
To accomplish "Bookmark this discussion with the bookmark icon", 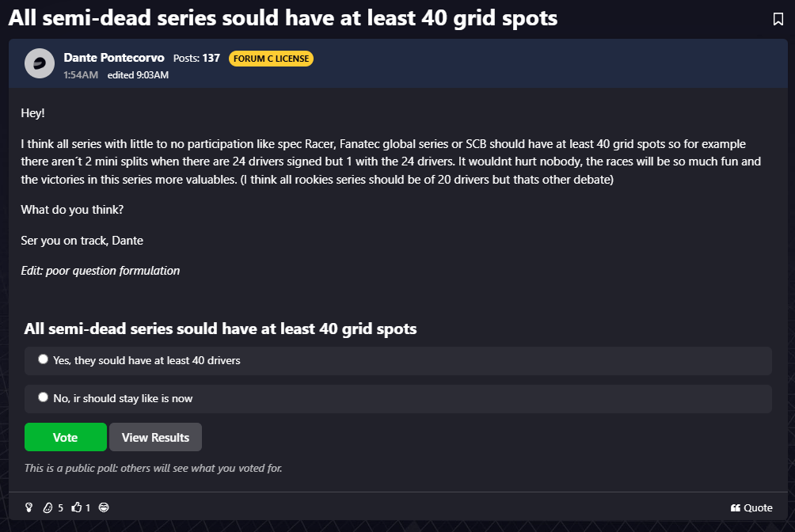I will click(x=778, y=19).
